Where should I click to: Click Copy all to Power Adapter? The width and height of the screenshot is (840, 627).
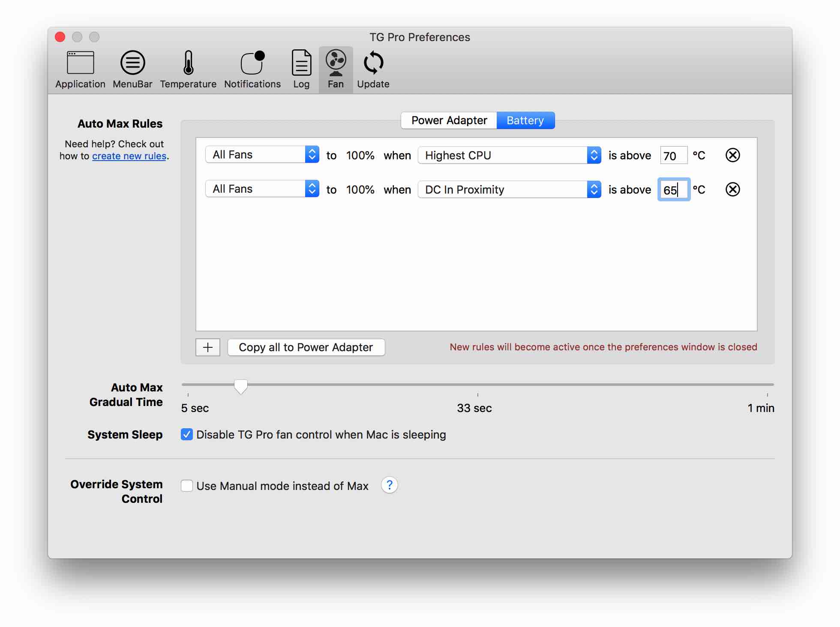click(x=306, y=347)
